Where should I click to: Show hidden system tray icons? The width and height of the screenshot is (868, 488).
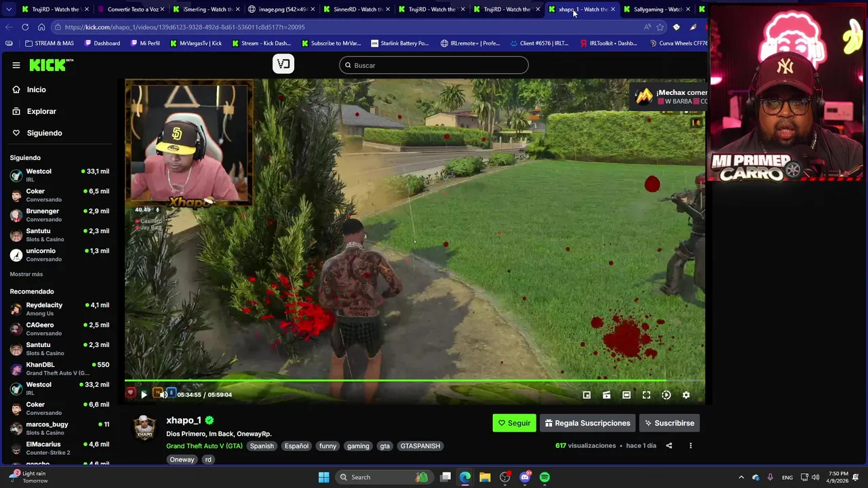741,477
